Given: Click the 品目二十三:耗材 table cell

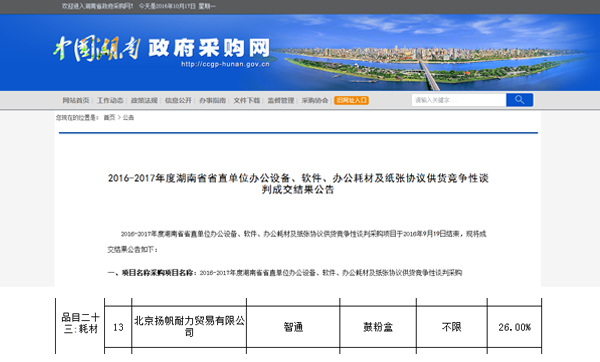Looking at the screenshot, I should pos(80,323).
